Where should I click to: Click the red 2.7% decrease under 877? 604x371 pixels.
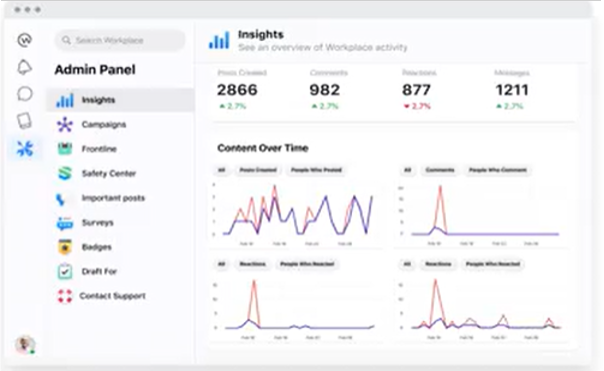[x=417, y=106]
